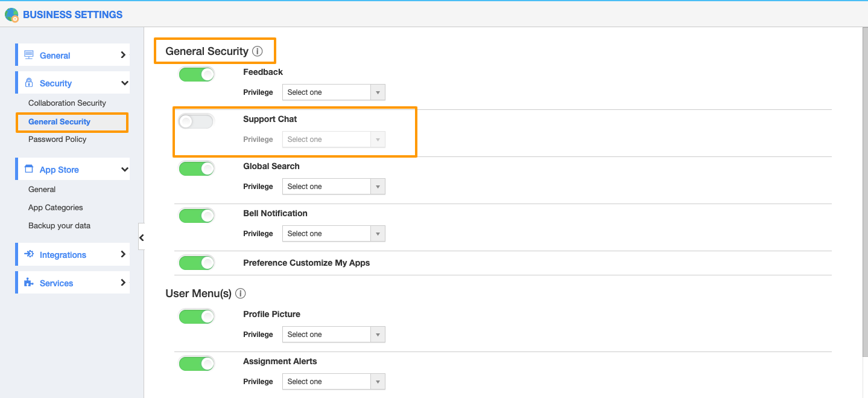This screenshot has width=868, height=398.
Task: Disable the Feedback toggle
Action: point(197,74)
